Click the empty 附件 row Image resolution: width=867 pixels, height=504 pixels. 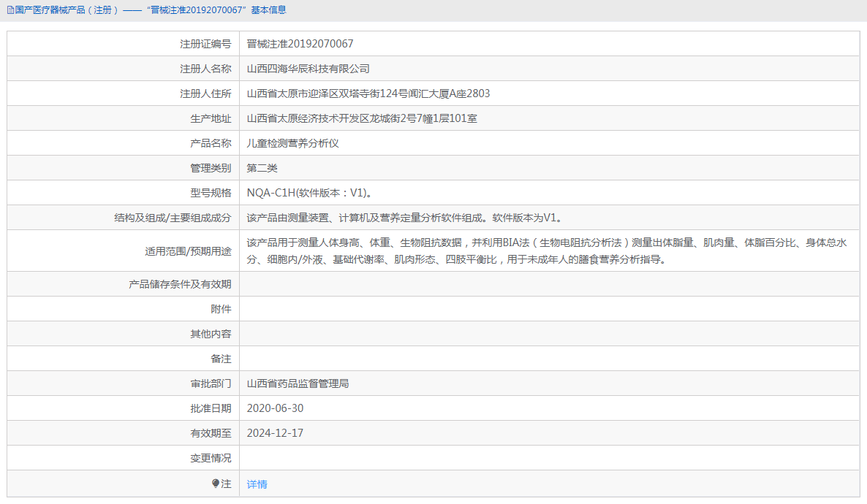(439, 308)
